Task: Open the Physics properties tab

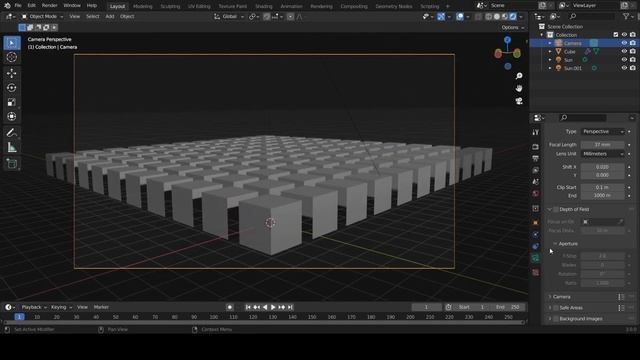Action: point(536,234)
